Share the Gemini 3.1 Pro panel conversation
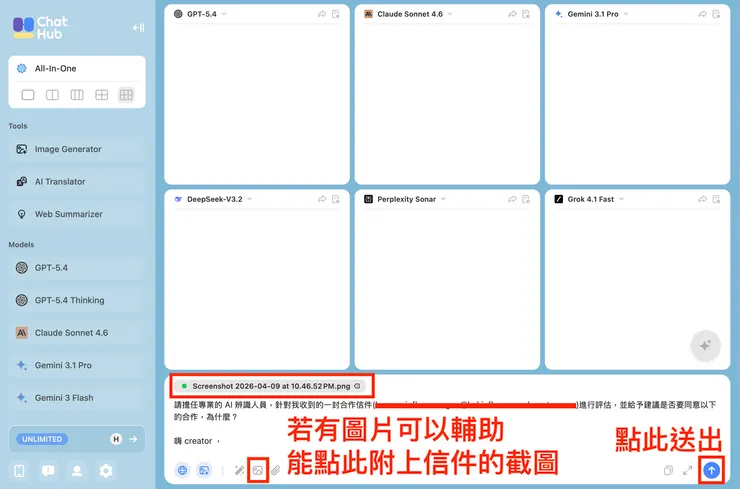This screenshot has width=740, height=489. (x=702, y=14)
